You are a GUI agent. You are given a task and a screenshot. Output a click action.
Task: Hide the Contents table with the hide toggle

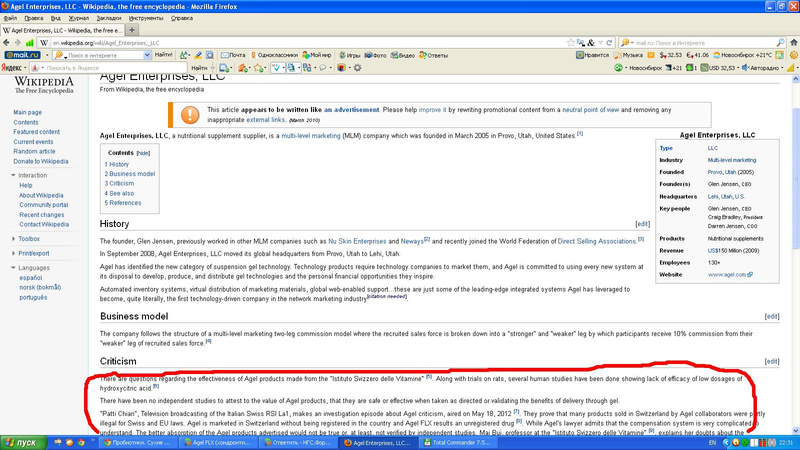[143, 153]
